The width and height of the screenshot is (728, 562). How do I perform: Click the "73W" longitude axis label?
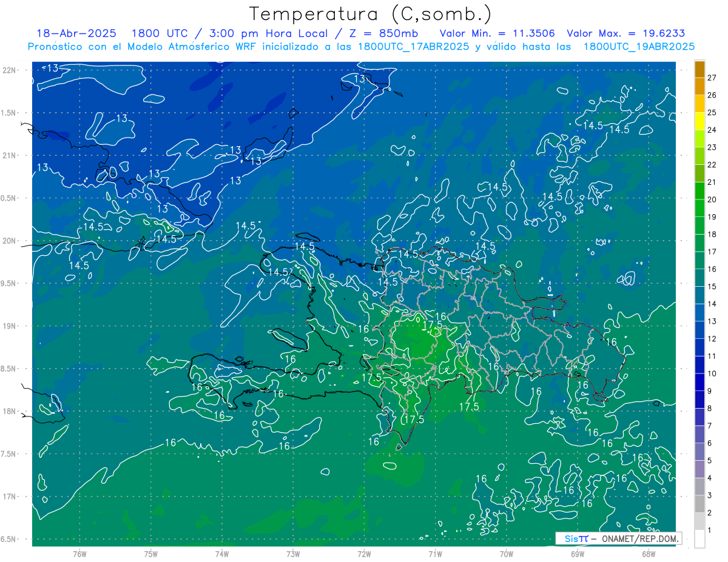(293, 554)
